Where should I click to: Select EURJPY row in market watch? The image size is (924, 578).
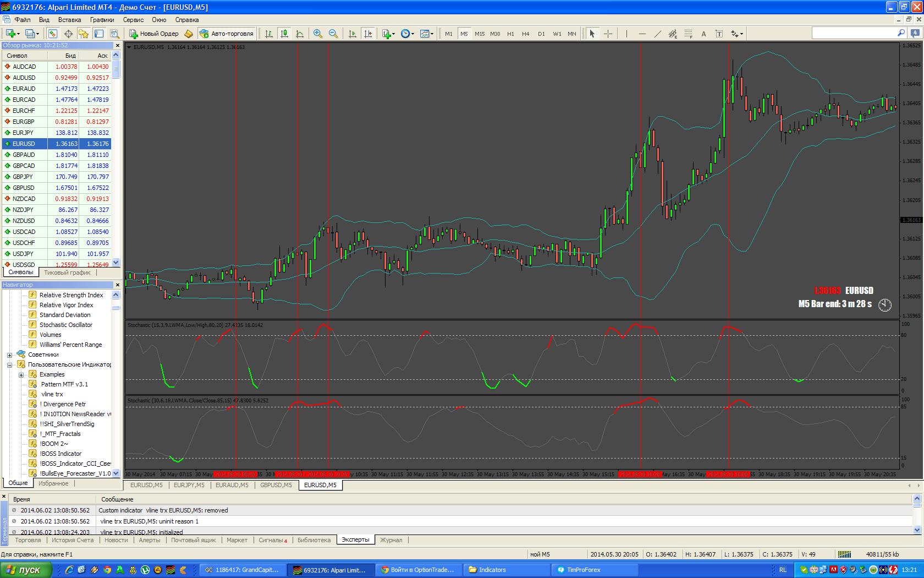coord(23,133)
